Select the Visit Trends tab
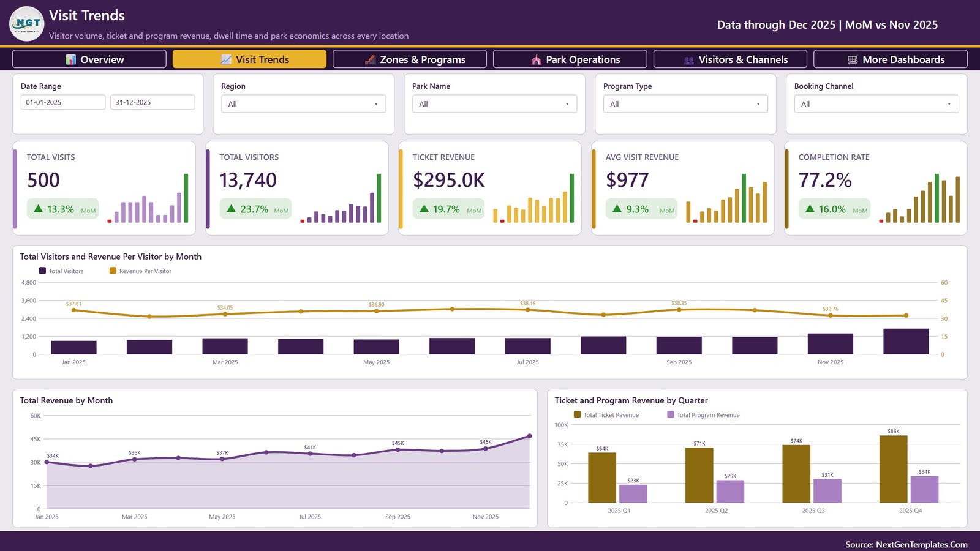The height and width of the screenshot is (551, 980). click(x=249, y=59)
